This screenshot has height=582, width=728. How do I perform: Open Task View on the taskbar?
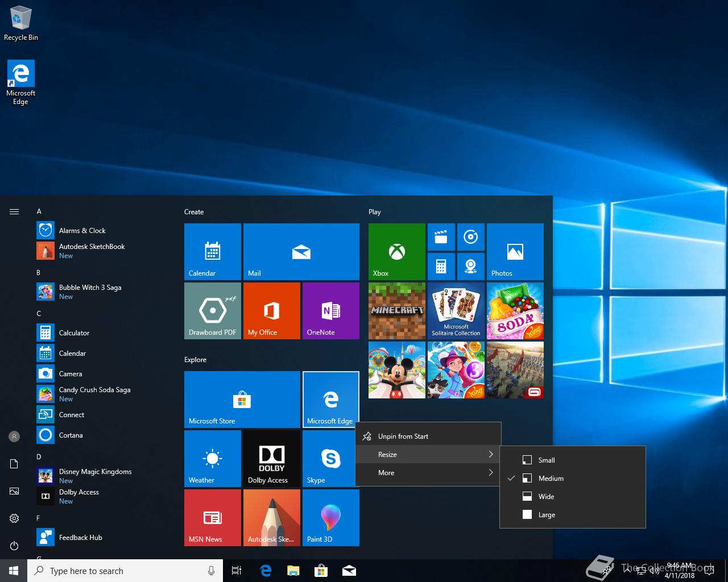pyautogui.click(x=237, y=571)
